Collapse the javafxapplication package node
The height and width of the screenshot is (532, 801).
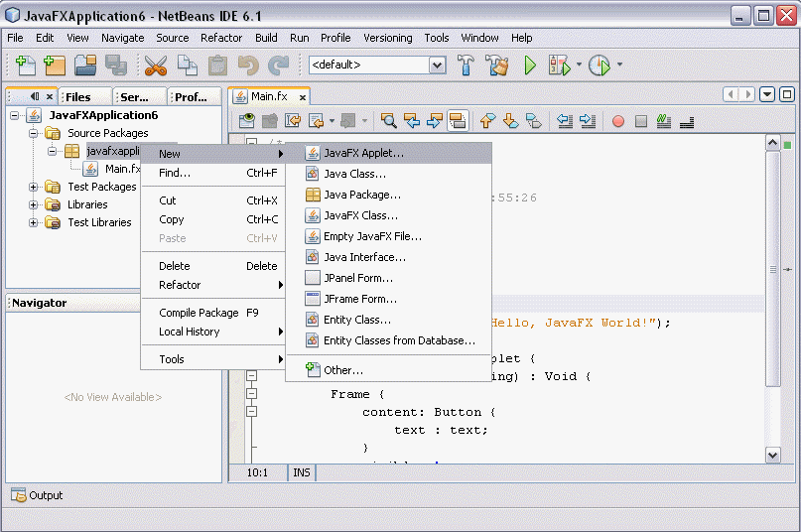(52, 151)
